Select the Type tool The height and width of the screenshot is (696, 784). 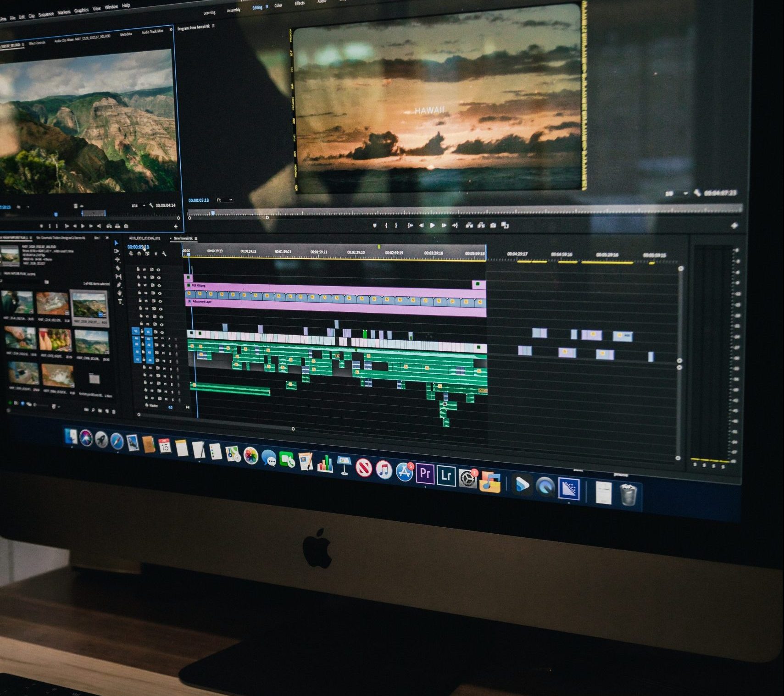tap(120, 301)
